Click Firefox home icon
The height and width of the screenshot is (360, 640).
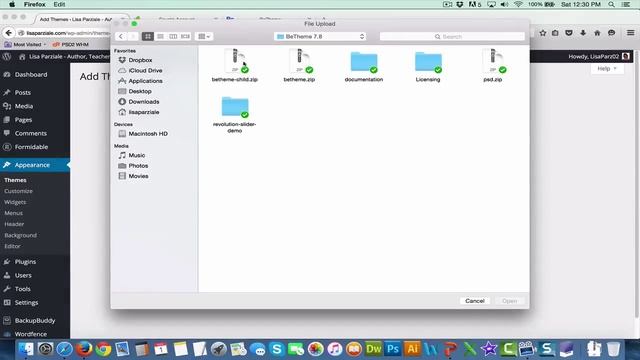coord(597,33)
